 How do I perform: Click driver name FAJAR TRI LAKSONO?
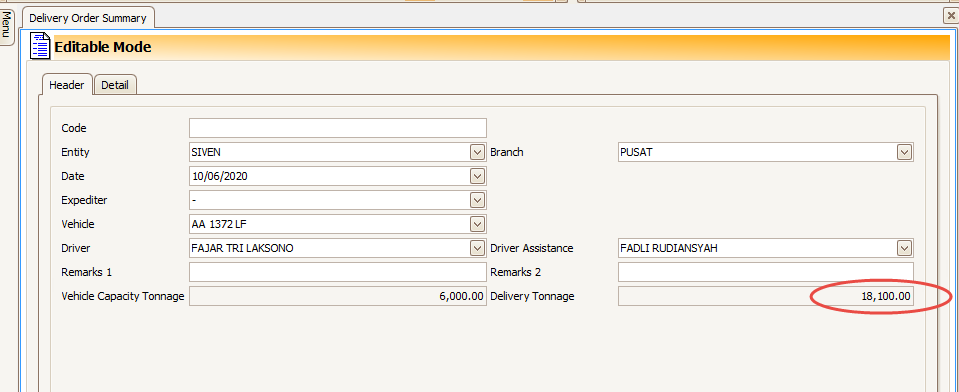tap(242, 248)
